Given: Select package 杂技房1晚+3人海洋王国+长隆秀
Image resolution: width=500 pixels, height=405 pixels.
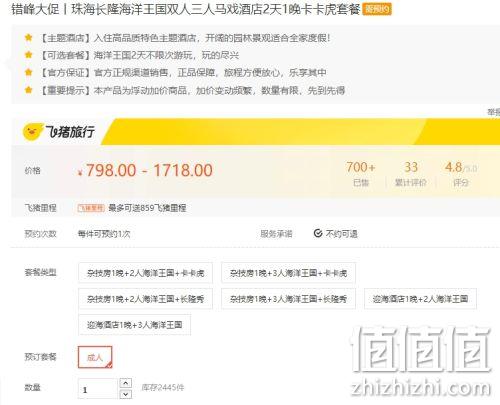Looking at the screenshot, I should [x=288, y=299].
